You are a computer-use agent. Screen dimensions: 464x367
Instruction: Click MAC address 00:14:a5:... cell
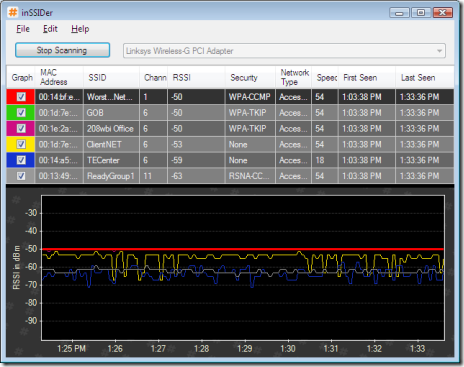[x=59, y=160]
